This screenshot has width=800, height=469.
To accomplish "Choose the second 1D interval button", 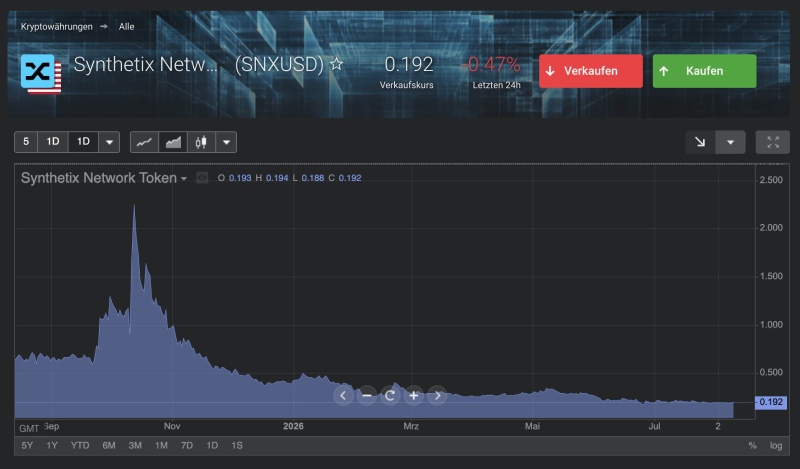I will coord(84,142).
